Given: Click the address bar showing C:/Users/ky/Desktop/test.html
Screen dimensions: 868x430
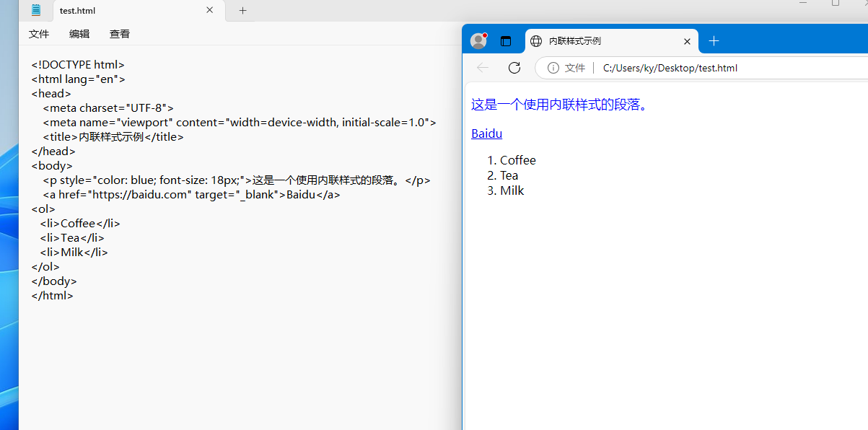Looking at the screenshot, I should pyautogui.click(x=701, y=68).
